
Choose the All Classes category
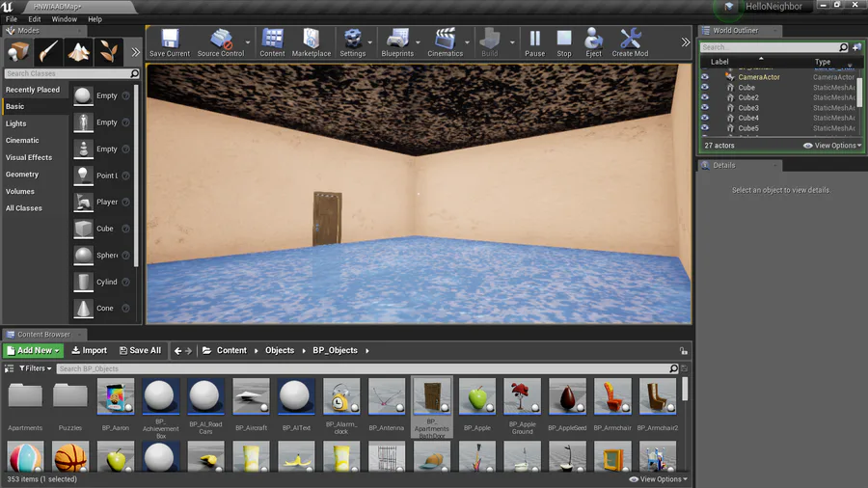(35, 208)
